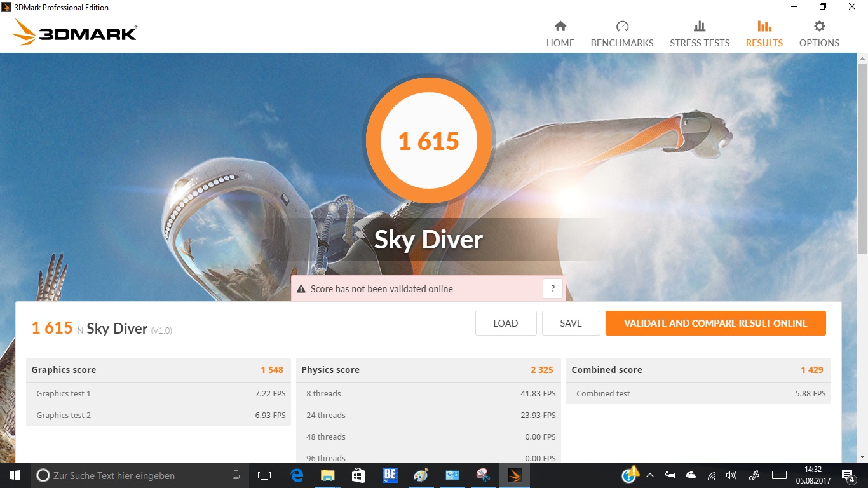Open the Wi-Fi network tray icon
This screenshot has height=488, width=868.
click(712, 475)
